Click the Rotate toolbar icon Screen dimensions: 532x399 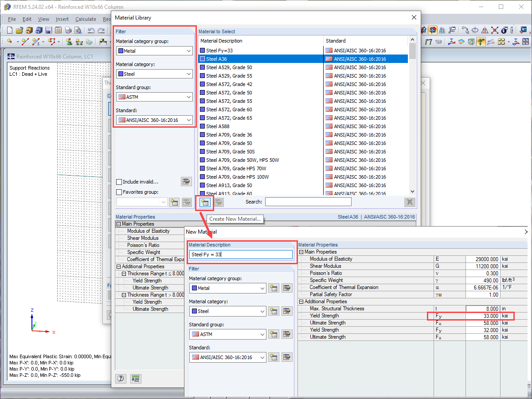click(x=475, y=30)
